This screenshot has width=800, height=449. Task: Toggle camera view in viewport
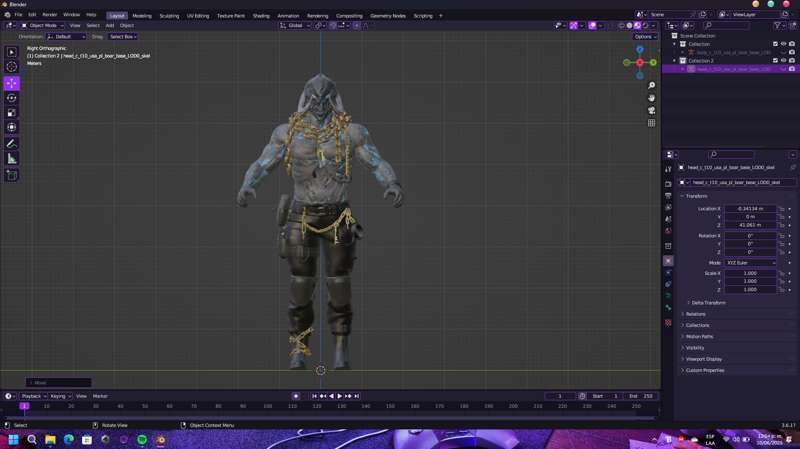(x=652, y=110)
